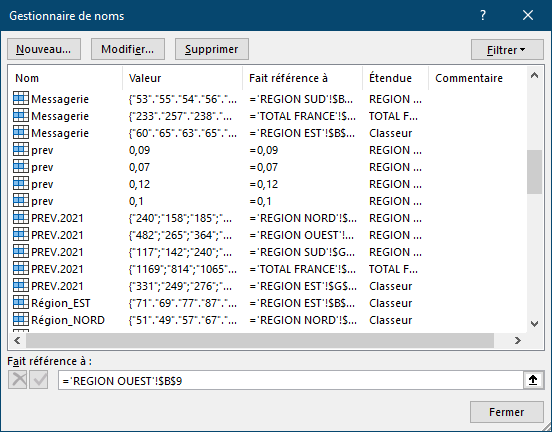Select the Région_NORD table icon

coord(21,319)
